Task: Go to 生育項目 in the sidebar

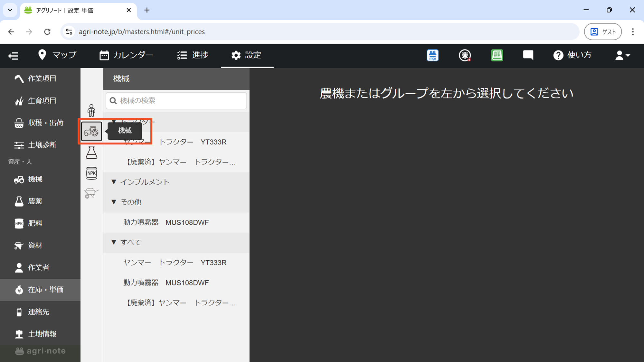Action: [40, 101]
